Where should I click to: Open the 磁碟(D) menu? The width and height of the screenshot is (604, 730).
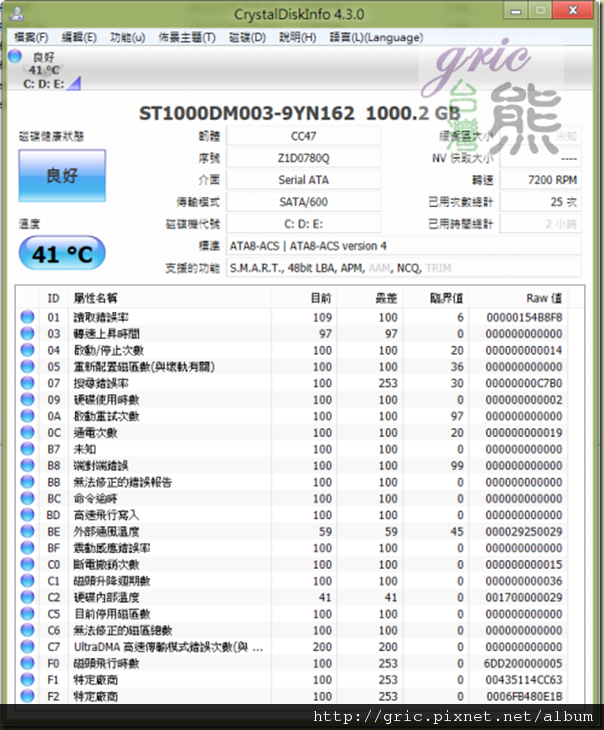(x=247, y=38)
